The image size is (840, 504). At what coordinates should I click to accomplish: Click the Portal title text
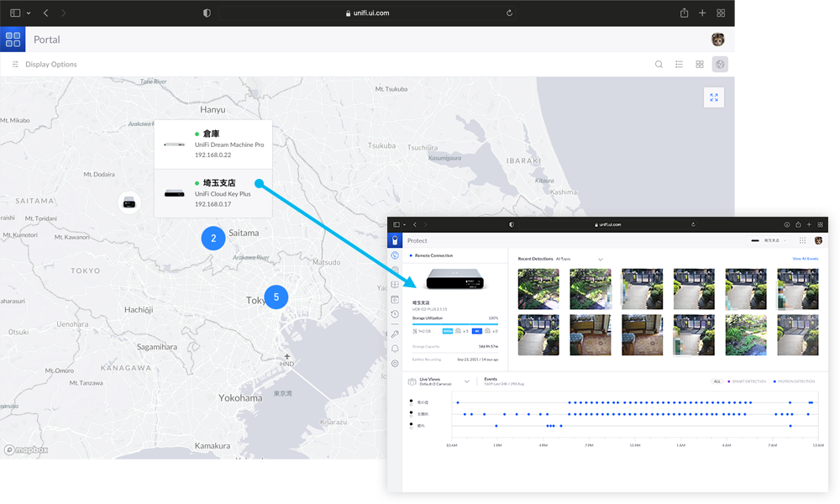point(46,39)
